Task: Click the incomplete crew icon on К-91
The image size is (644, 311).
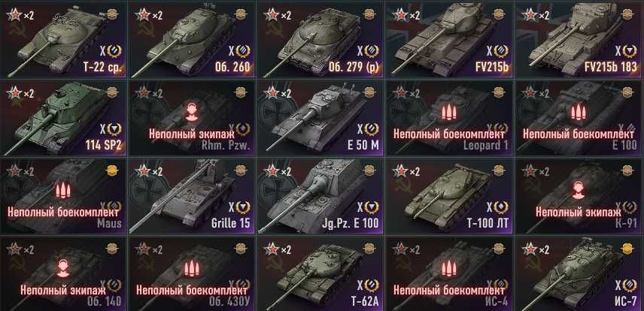Action: 578,190
